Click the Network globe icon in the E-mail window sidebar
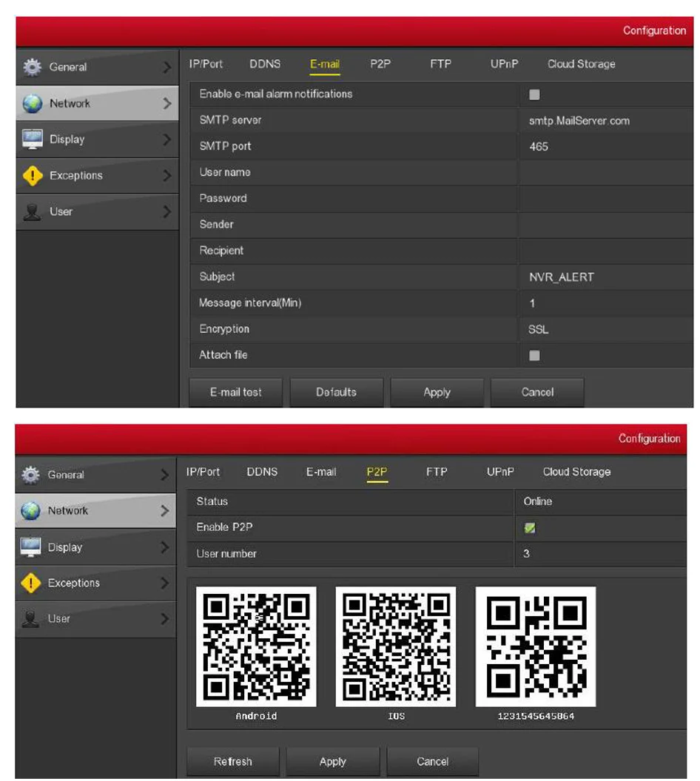 (33, 103)
